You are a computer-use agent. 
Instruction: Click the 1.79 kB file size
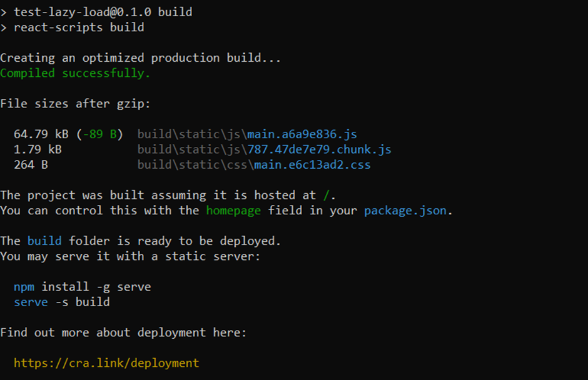pyautogui.click(x=38, y=149)
